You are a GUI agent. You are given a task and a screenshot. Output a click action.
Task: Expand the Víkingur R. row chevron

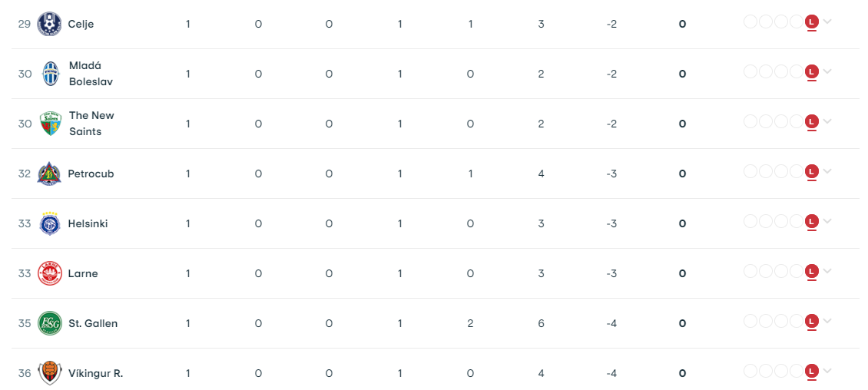(x=827, y=371)
